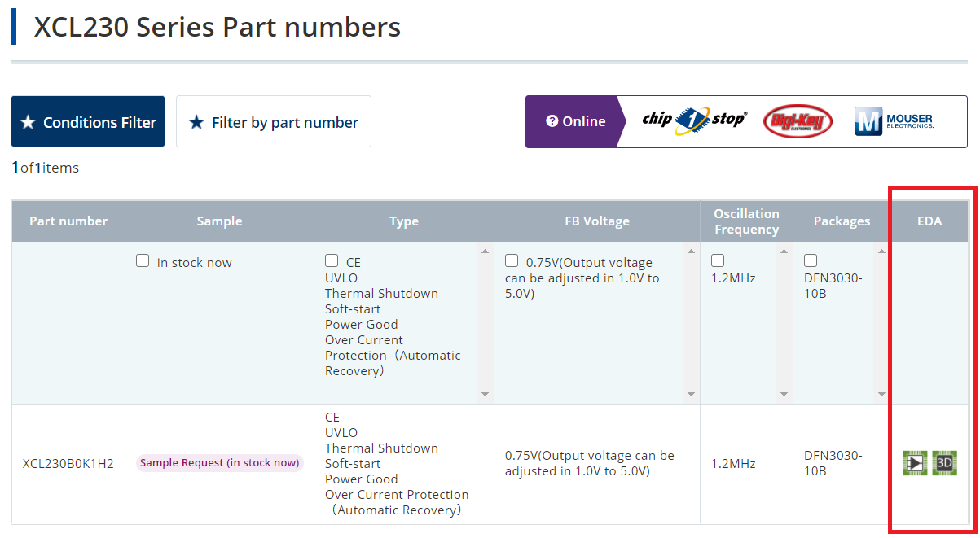
Task: Open the Digi-Key store logo
Action: (798, 122)
